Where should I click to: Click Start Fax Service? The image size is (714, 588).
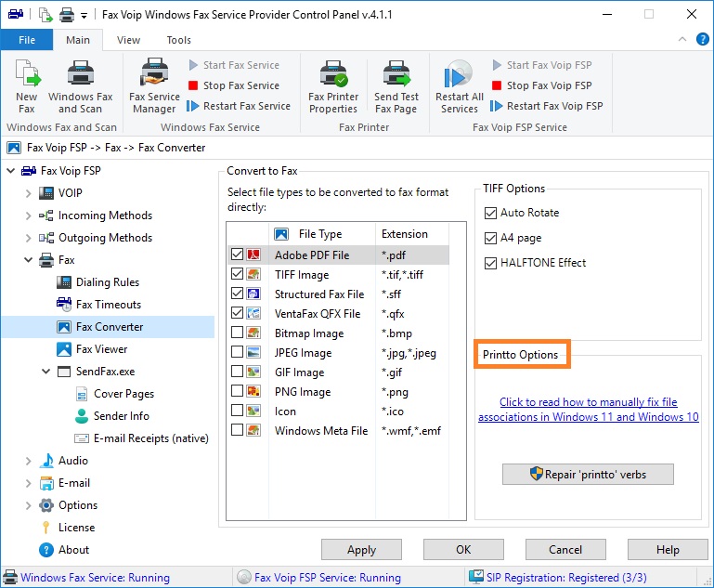(234, 65)
